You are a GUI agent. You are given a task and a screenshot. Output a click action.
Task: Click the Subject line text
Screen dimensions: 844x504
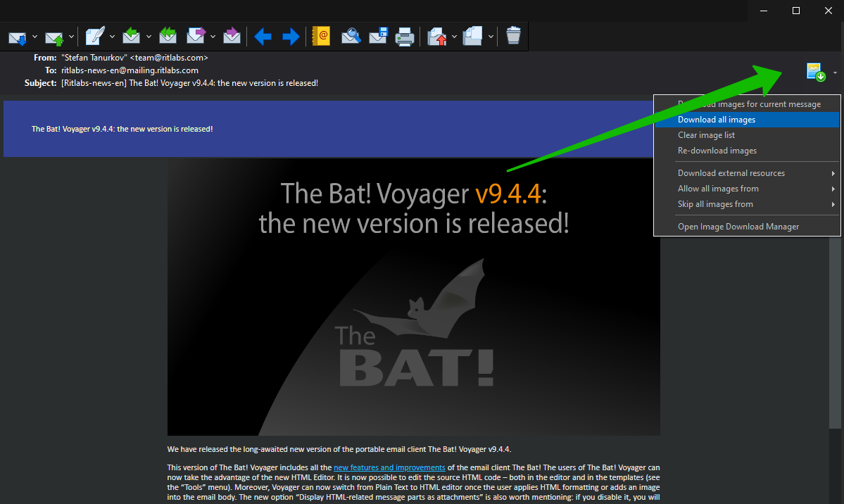click(189, 84)
